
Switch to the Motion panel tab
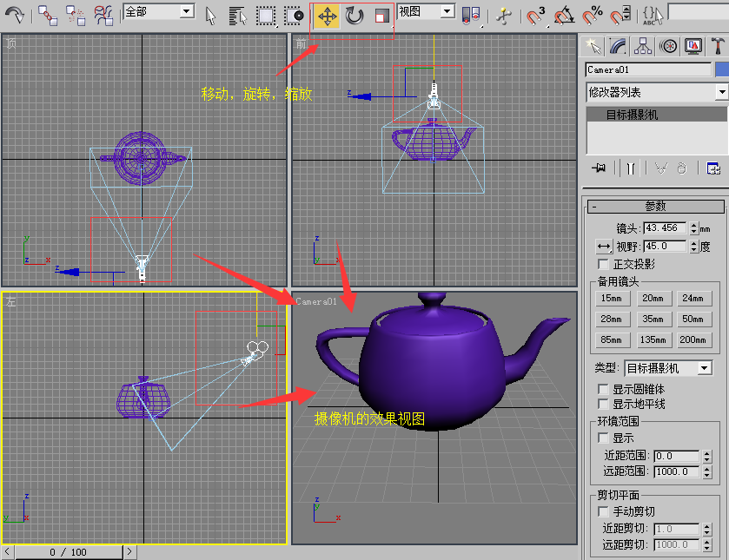click(x=668, y=46)
